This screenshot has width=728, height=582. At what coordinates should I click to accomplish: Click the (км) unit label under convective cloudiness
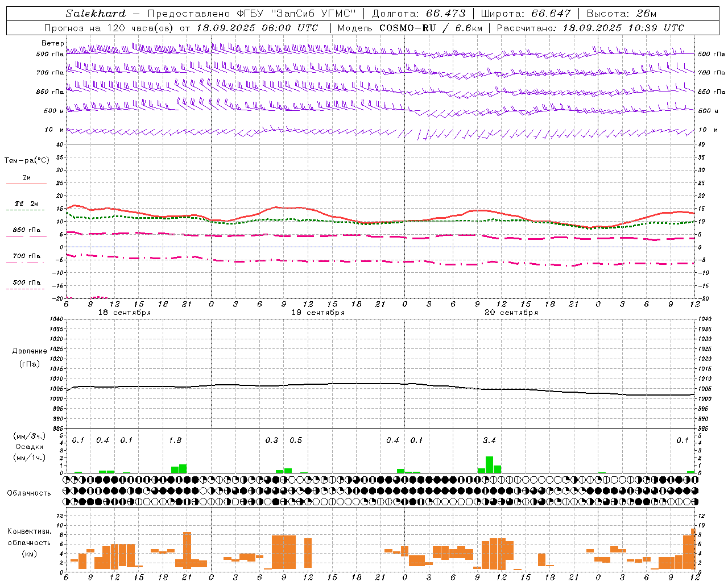pos(29,554)
